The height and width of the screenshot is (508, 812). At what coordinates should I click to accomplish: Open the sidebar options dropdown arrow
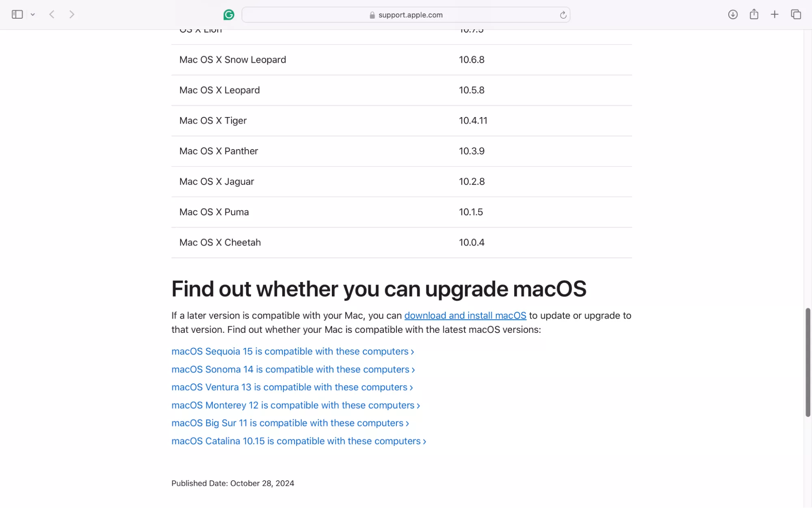click(33, 15)
